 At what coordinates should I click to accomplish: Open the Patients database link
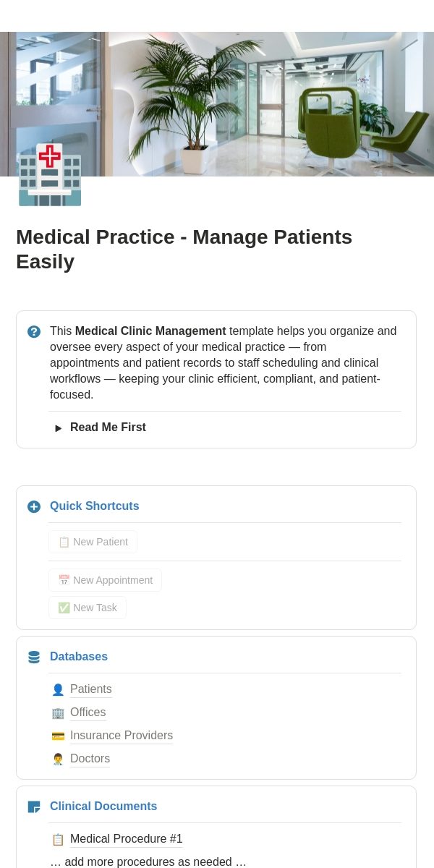pos(91,689)
